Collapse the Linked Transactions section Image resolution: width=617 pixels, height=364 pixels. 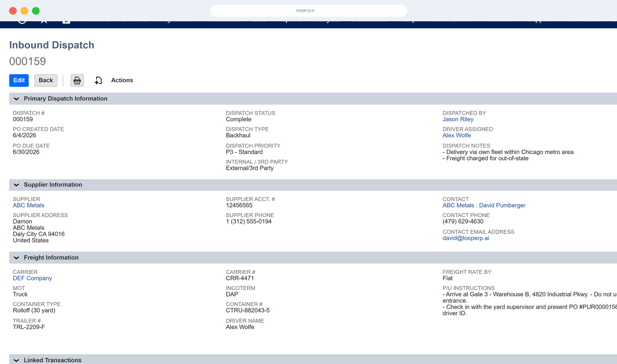(x=16, y=360)
